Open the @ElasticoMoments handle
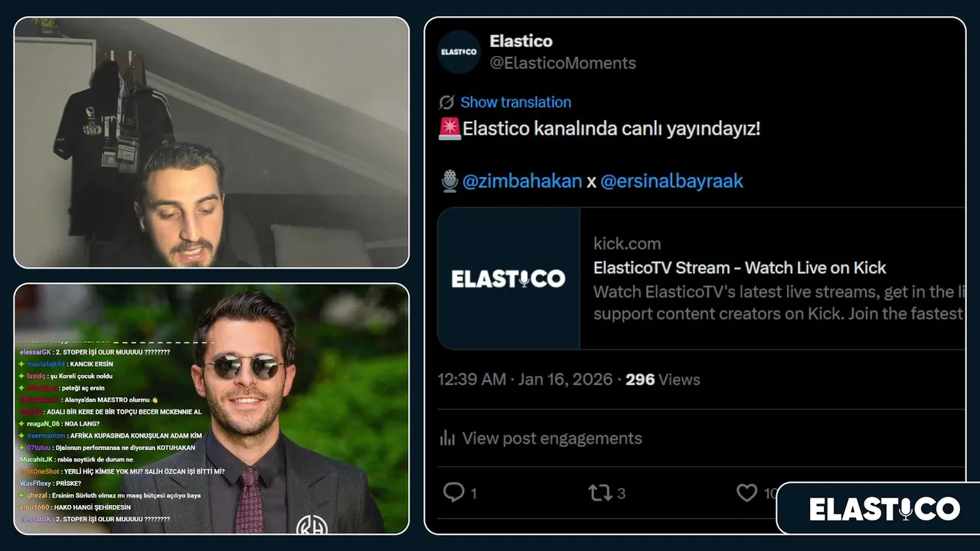The image size is (980, 551). 563,63
